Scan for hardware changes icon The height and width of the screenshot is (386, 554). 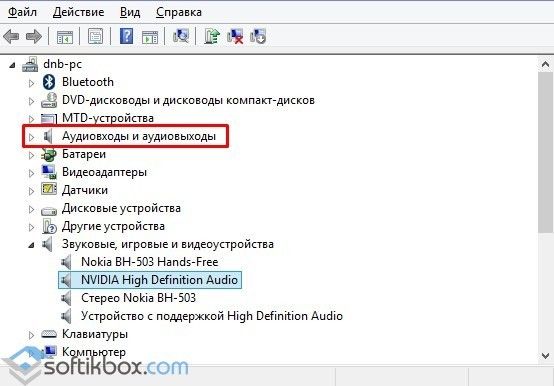coord(181,36)
